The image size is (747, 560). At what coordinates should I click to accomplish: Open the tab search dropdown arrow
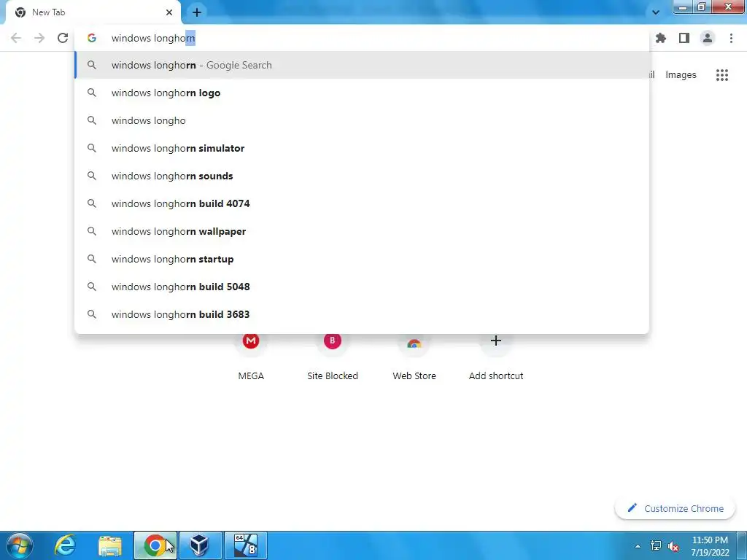coord(656,12)
